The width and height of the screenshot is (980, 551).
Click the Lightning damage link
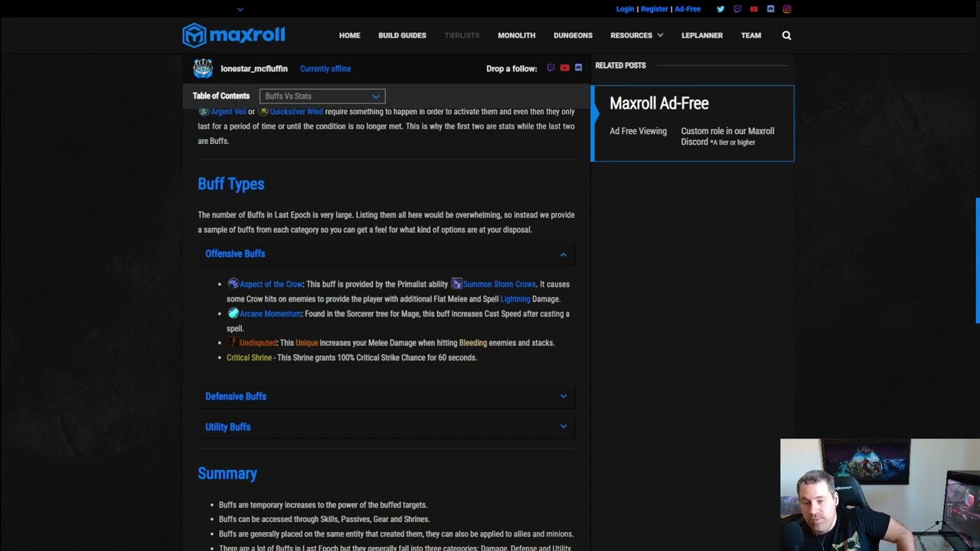(x=515, y=299)
